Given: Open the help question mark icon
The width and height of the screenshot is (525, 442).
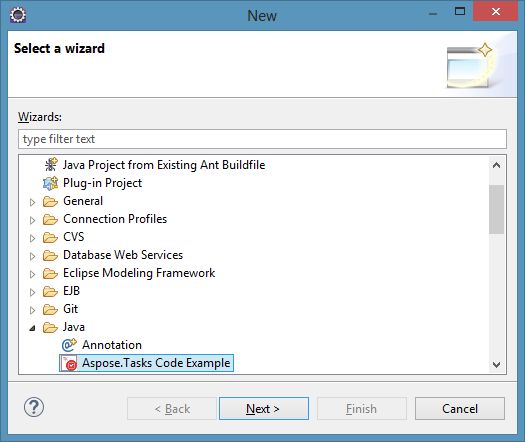Looking at the screenshot, I should tap(34, 407).
